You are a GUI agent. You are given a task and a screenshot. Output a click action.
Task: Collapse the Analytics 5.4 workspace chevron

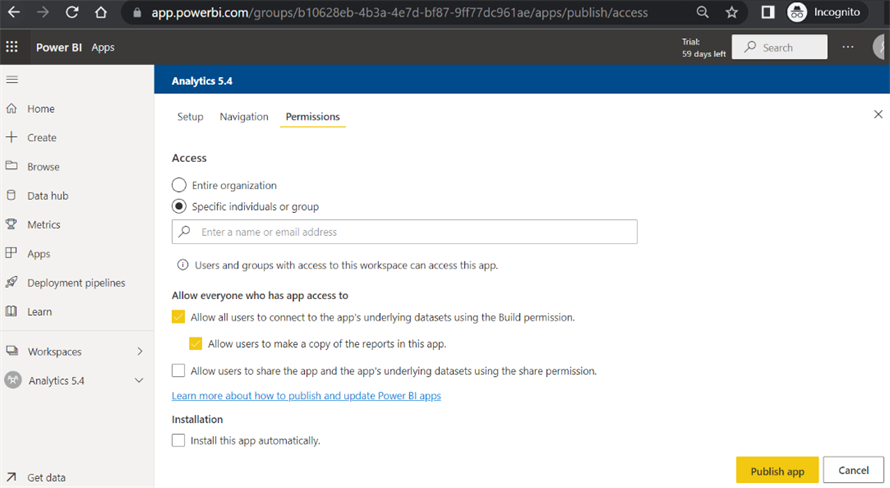coord(139,381)
